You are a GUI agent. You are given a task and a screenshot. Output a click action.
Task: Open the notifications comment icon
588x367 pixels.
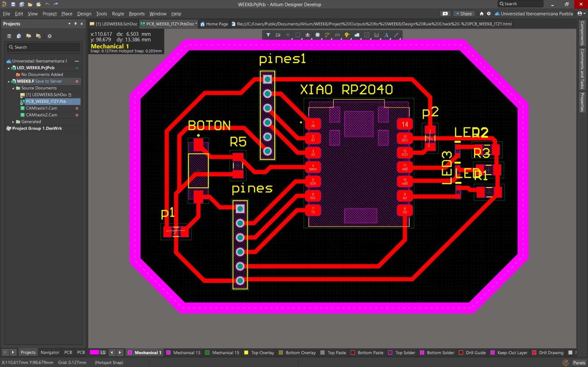point(445,14)
